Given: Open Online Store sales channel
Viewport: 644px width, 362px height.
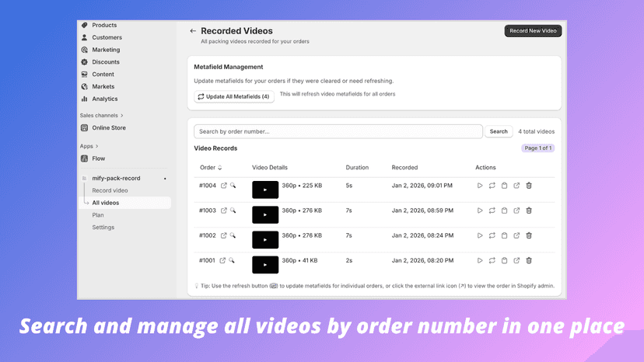Looking at the screenshot, I should click(109, 127).
